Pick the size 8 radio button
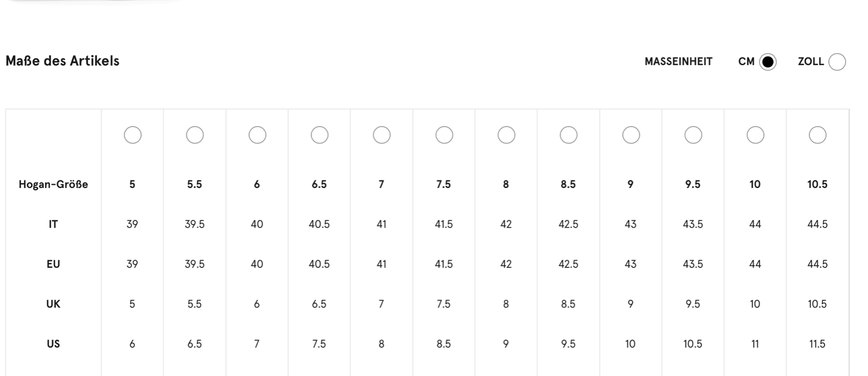This screenshot has height=376, width=868. pos(506,135)
